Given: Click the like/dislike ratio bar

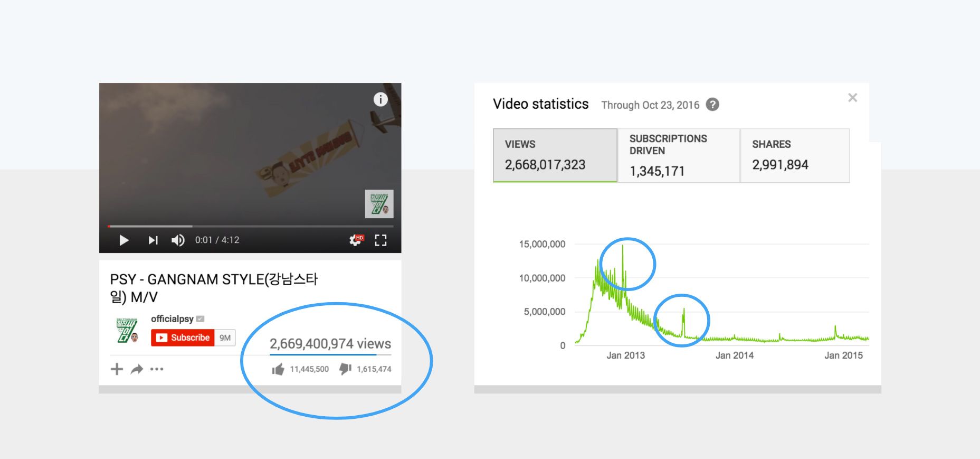Looking at the screenshot, I should pos(330,355).
